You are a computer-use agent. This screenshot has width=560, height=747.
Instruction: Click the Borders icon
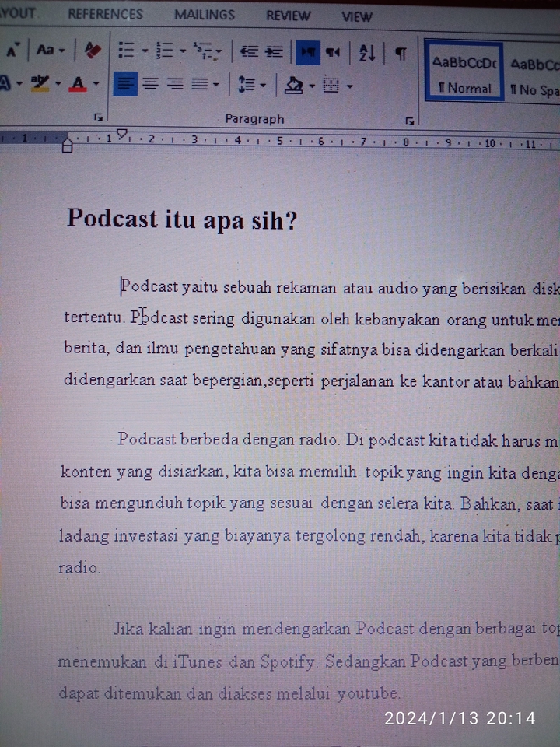(x=331, y=86)
